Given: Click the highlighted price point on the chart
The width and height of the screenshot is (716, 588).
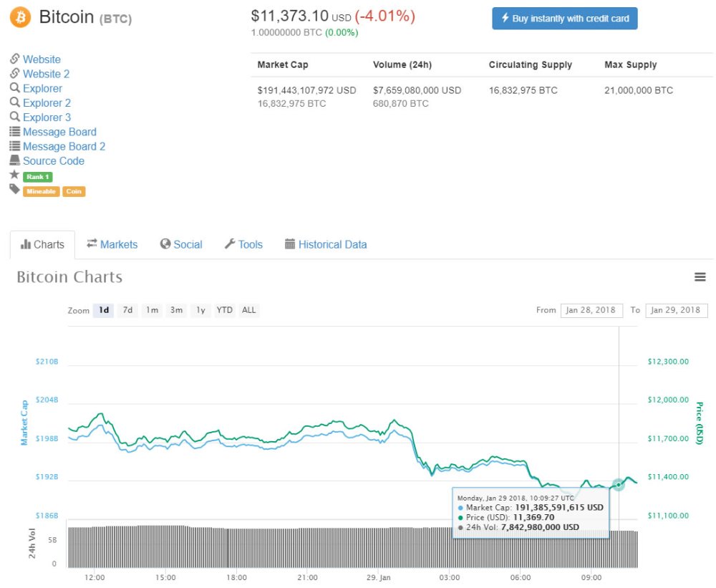Looking at the screenshot, I should (619, 484).
